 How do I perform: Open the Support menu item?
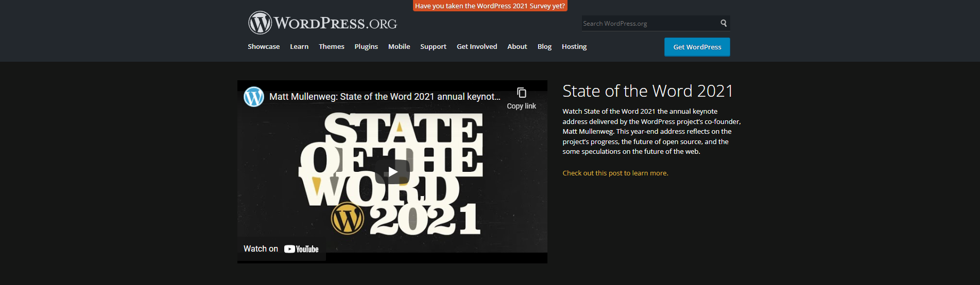tap(433, 47)
